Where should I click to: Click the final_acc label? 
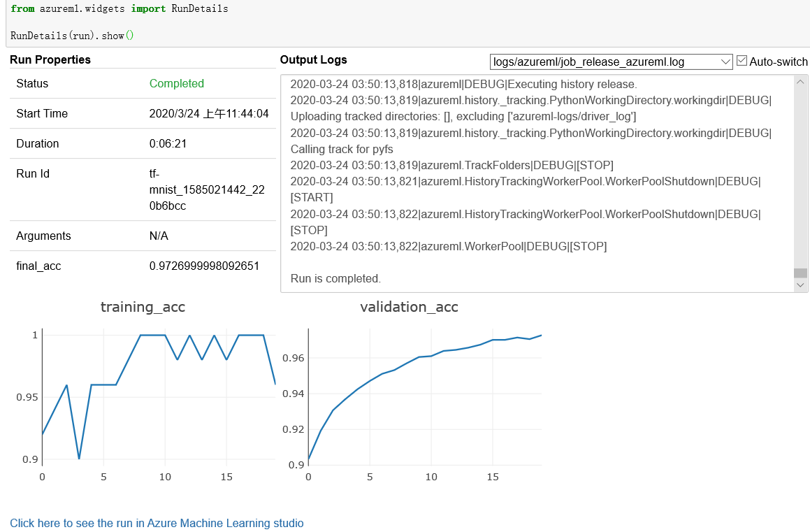38,266
